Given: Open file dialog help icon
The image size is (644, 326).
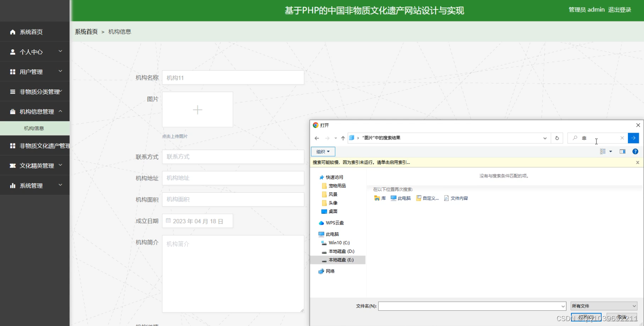Looking at the screenshot, I should click(635, 152).
